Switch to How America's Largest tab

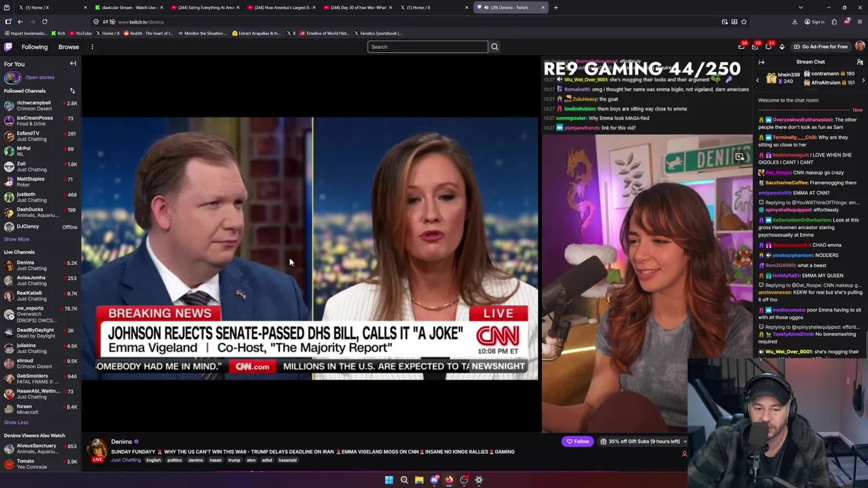pos(281,7)
